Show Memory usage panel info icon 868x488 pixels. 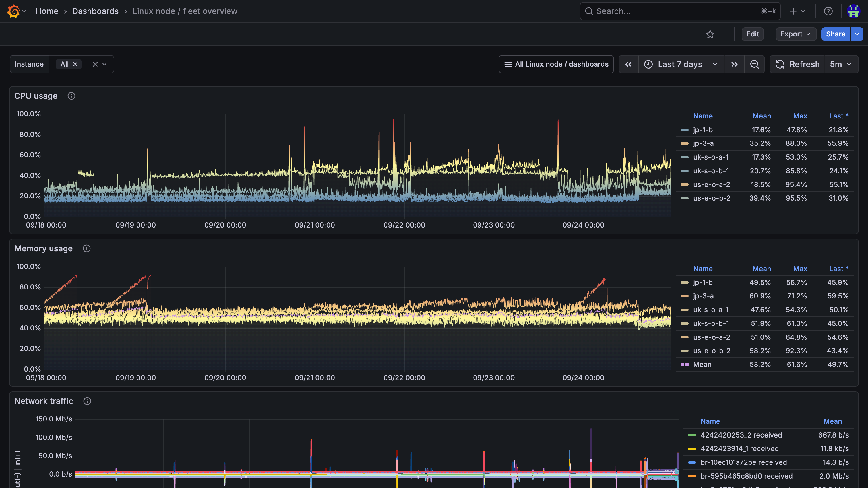point(87,248)
